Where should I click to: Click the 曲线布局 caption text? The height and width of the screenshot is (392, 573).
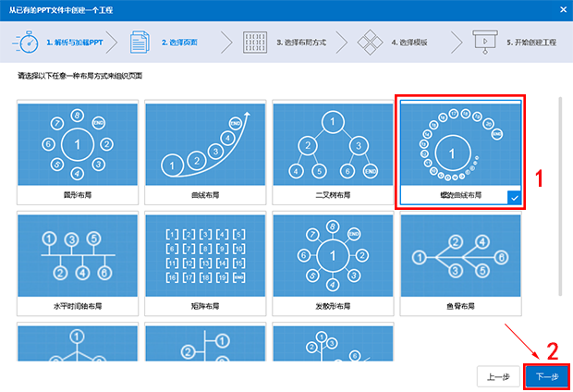(x=205, y=195)
